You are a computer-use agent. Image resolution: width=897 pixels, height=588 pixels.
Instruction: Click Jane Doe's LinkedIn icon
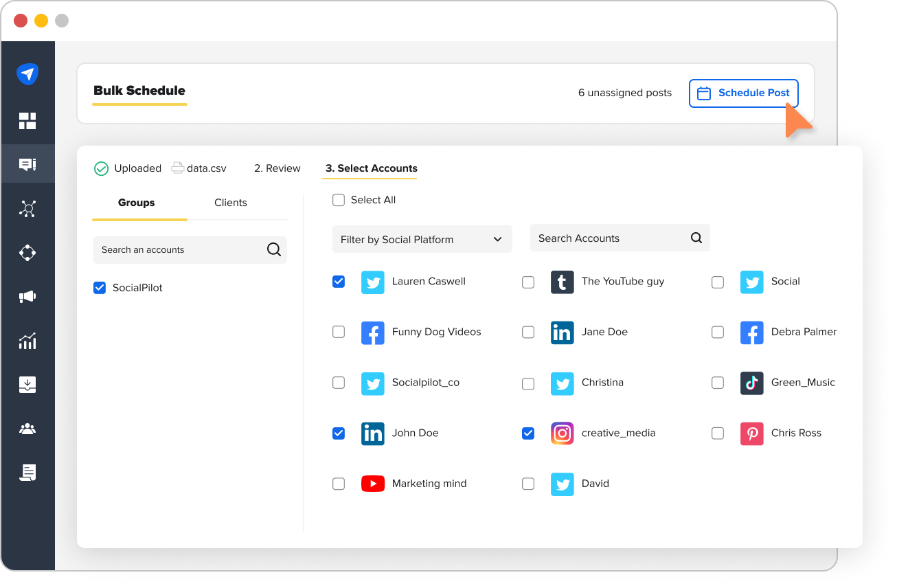(563, 332)
